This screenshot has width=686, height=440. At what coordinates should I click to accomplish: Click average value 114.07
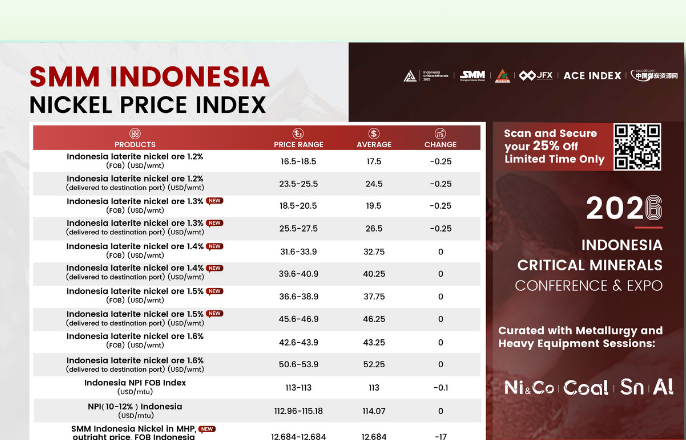[x=374, y=412]
